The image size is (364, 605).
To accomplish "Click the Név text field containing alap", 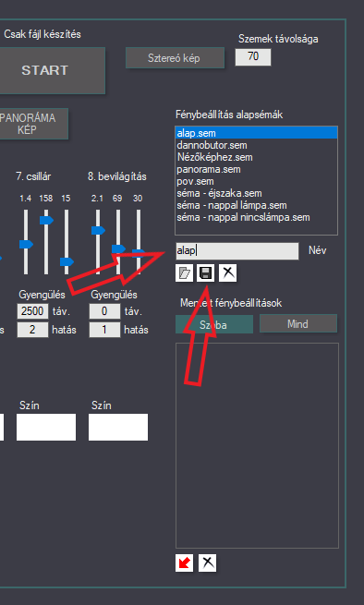I will [x=237, y=251].
